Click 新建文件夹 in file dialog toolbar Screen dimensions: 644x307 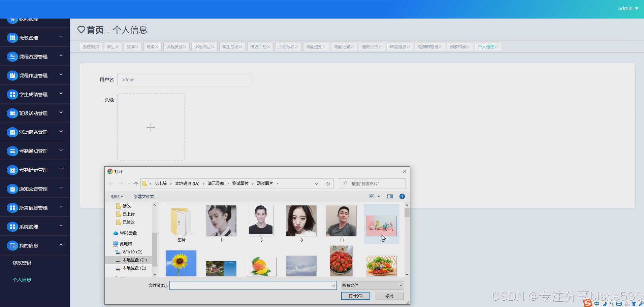[x=143, y=196]
